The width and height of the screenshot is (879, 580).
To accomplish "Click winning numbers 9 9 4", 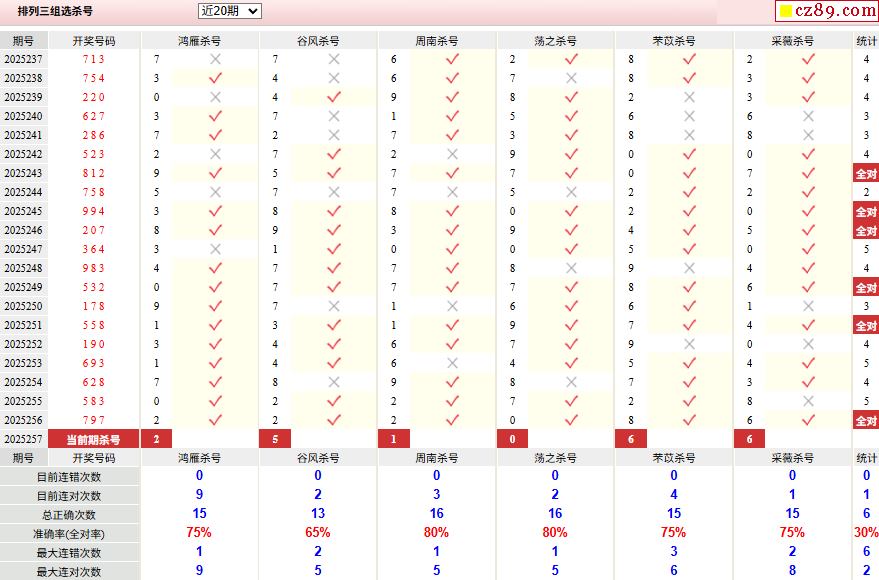I will coord(93,211).
